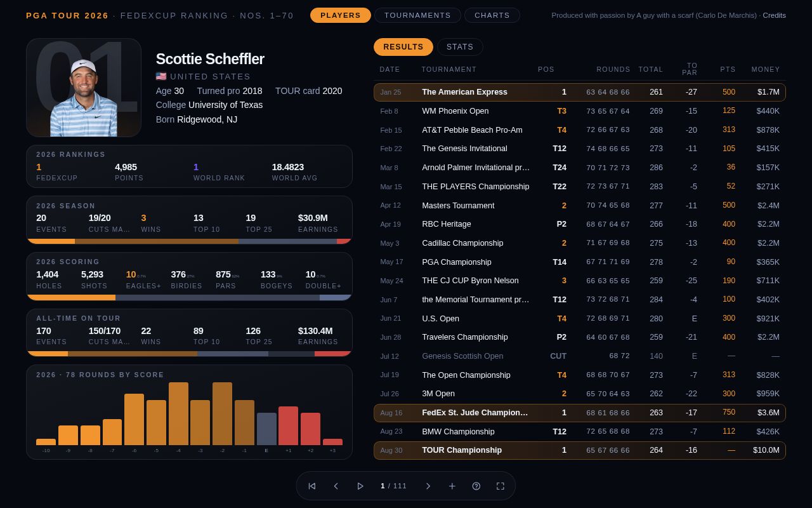
Task: Click the -10 bar in rounds chart
Action: [x=46, y=442]
